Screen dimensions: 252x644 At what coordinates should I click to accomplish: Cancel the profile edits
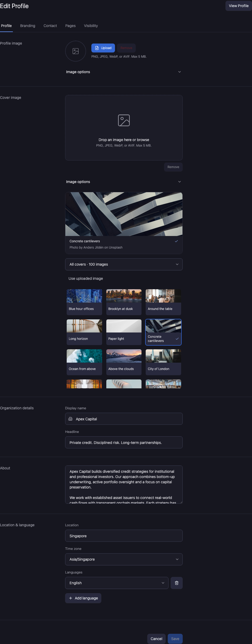click(156, 639)
